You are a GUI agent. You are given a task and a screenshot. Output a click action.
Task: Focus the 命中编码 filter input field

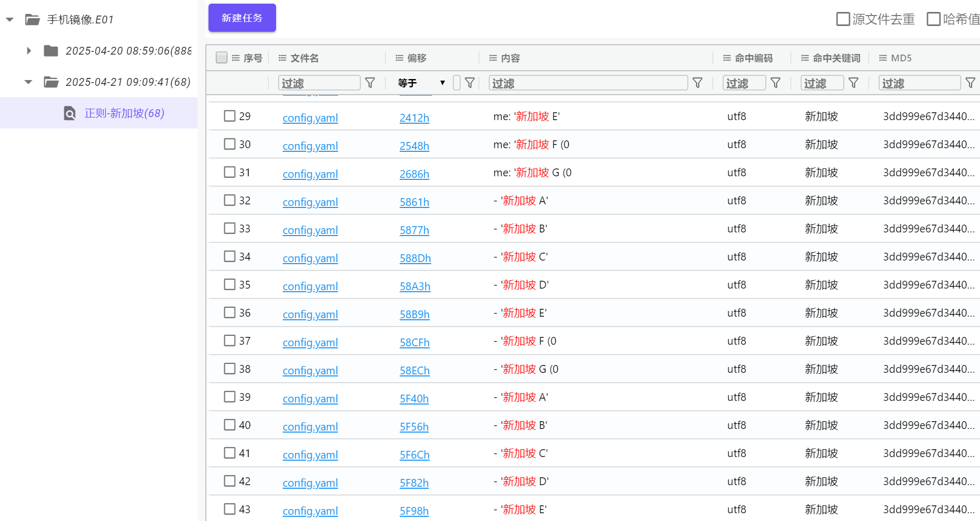(744, 83)
